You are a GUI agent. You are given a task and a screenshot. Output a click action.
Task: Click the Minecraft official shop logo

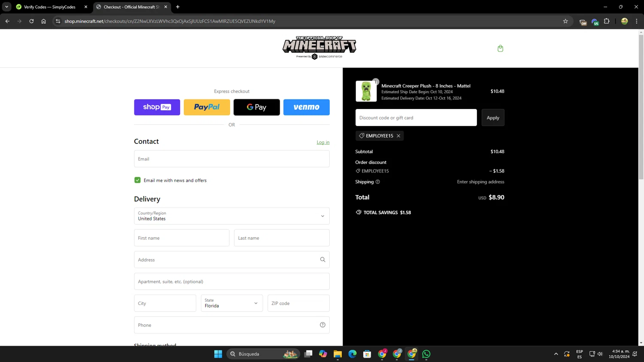point(319,48)
